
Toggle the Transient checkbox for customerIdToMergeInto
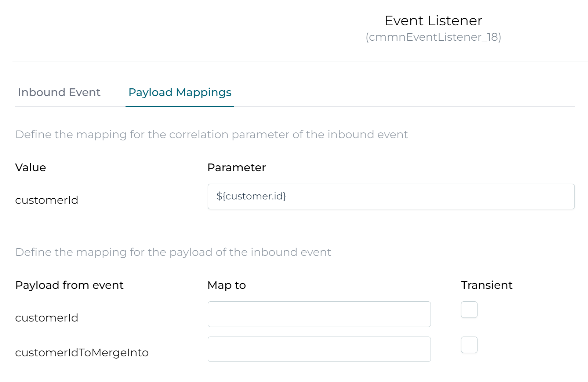pos(469,345)
